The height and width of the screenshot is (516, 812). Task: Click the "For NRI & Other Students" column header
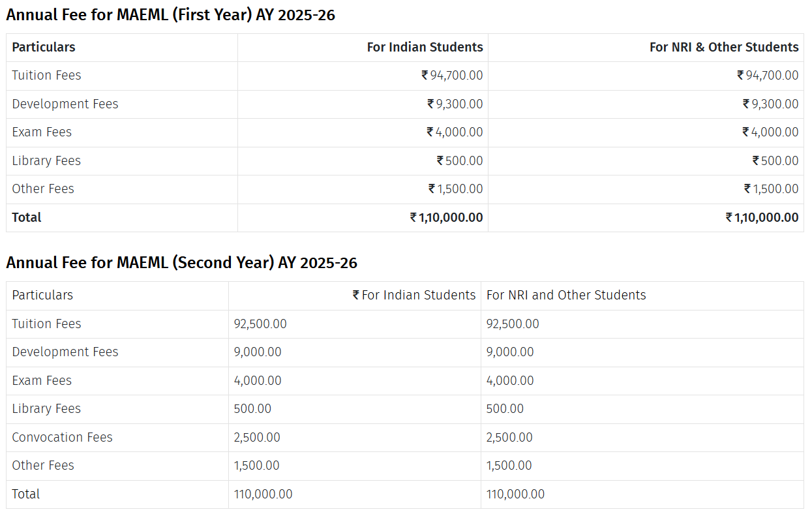pos(723,47)
